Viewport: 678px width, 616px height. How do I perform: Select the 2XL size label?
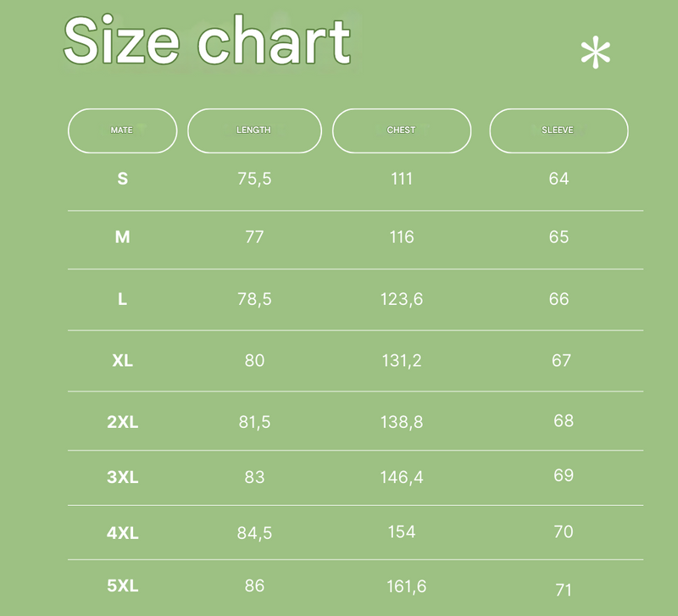[123, 421]
